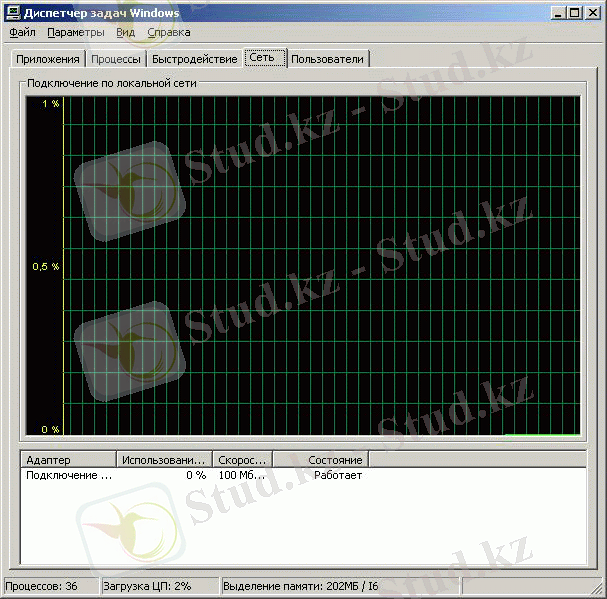Sort by the Состояние column header
Screen dimensions: 607x599
tap(321, 460)
